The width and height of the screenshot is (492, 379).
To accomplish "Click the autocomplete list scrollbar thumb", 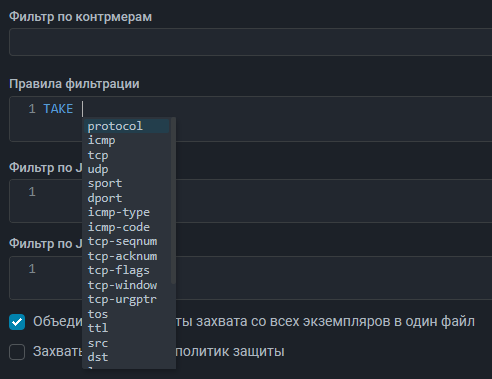I will tap(173, 201).
